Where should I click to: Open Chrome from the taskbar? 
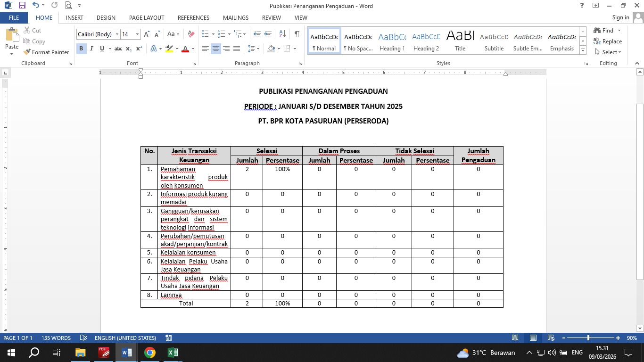pyautogui.click(x=150, y=353)
